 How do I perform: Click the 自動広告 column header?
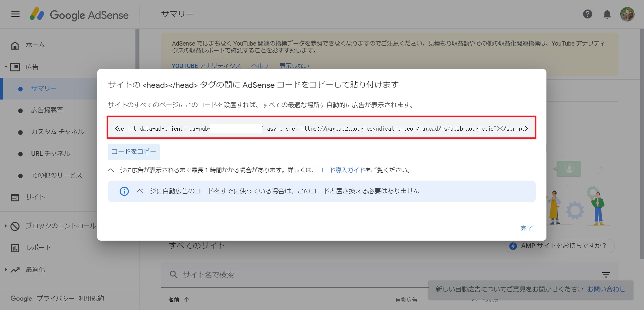click(x=406, y=300)
